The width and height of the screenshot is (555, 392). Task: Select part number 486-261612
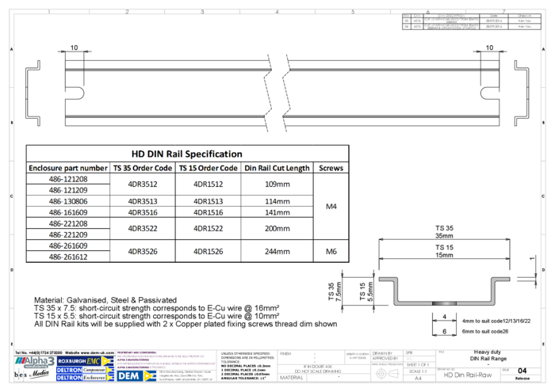pos(68,257)
